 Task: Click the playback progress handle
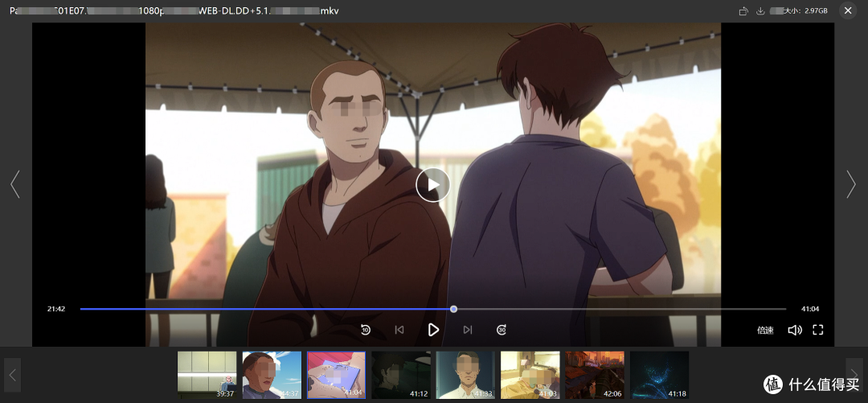pos(453,309)
